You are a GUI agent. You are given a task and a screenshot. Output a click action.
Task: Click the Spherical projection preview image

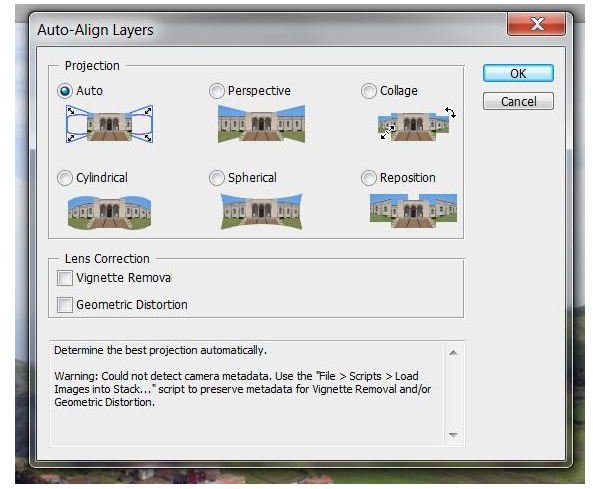pos(261,211)
